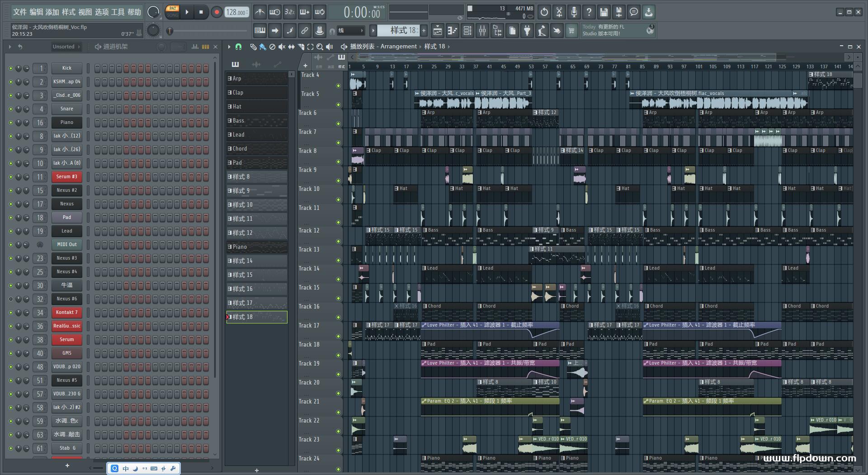Image resolution: width=868 pixels, height=475 pixels.
Task: Mute Track 12 with its green dot
Action: [x=338, y=241]
